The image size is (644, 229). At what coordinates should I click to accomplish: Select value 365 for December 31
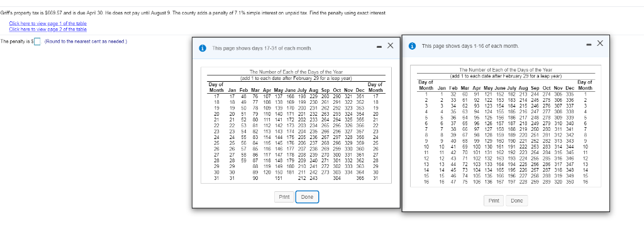360,178
